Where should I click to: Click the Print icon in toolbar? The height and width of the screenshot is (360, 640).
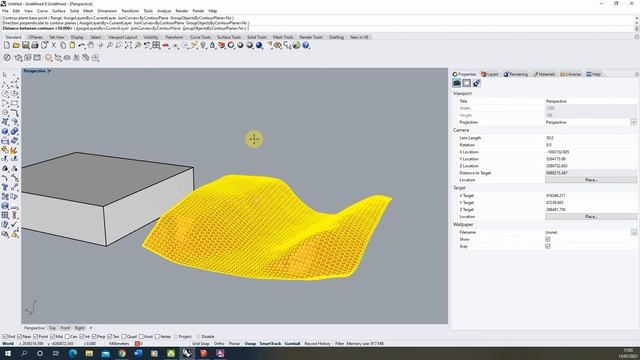pos(35,45)
